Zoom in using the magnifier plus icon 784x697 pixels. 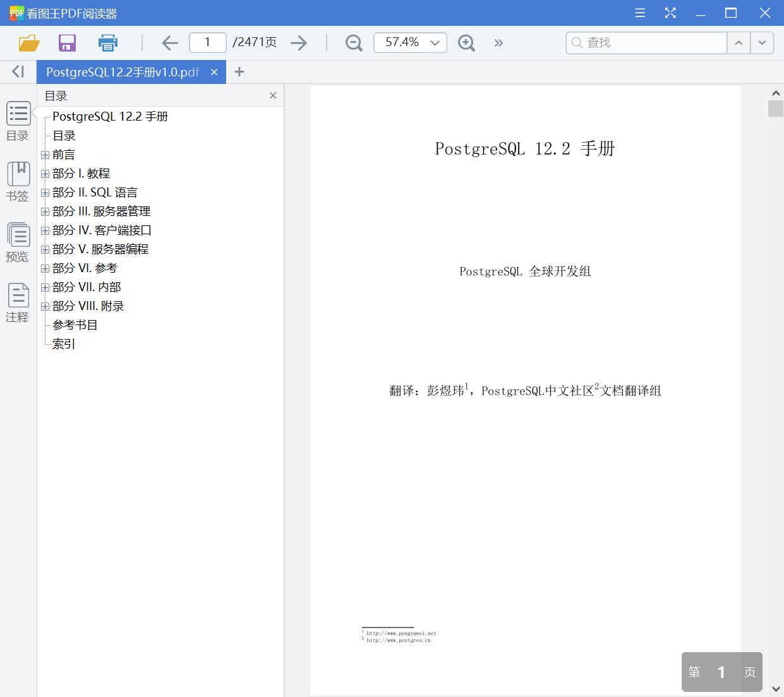tap(466, 42)
